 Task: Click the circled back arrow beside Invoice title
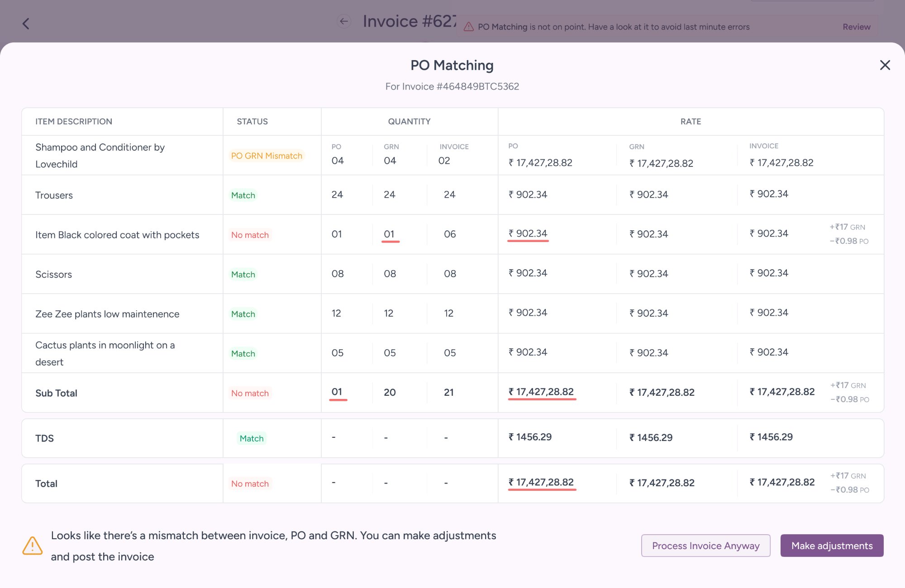(344, 21)
